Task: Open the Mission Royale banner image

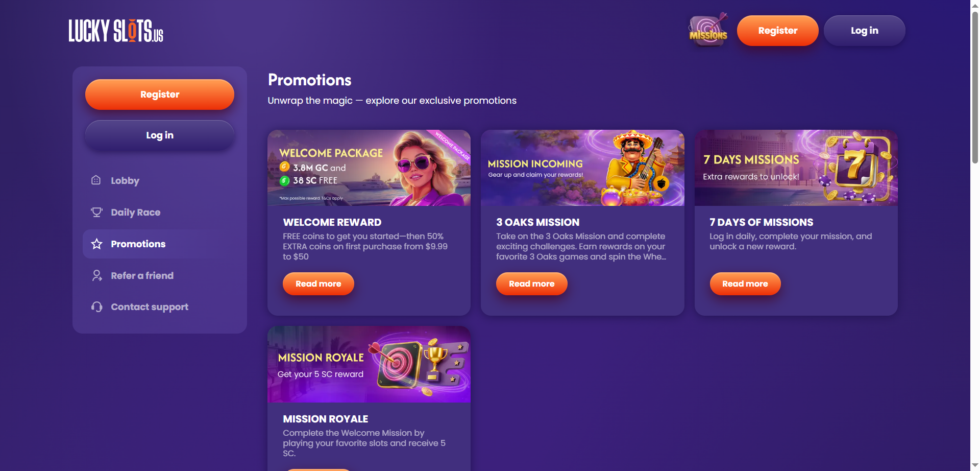Action: 369,364
